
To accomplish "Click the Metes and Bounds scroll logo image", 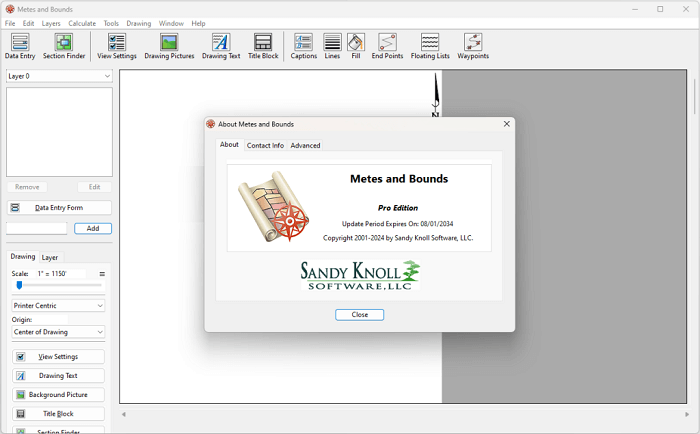I will pos(274,207).
